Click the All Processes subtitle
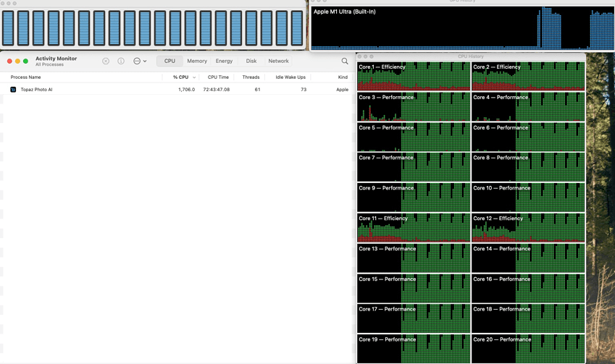615x364 pixels. [x=49, y=64]
